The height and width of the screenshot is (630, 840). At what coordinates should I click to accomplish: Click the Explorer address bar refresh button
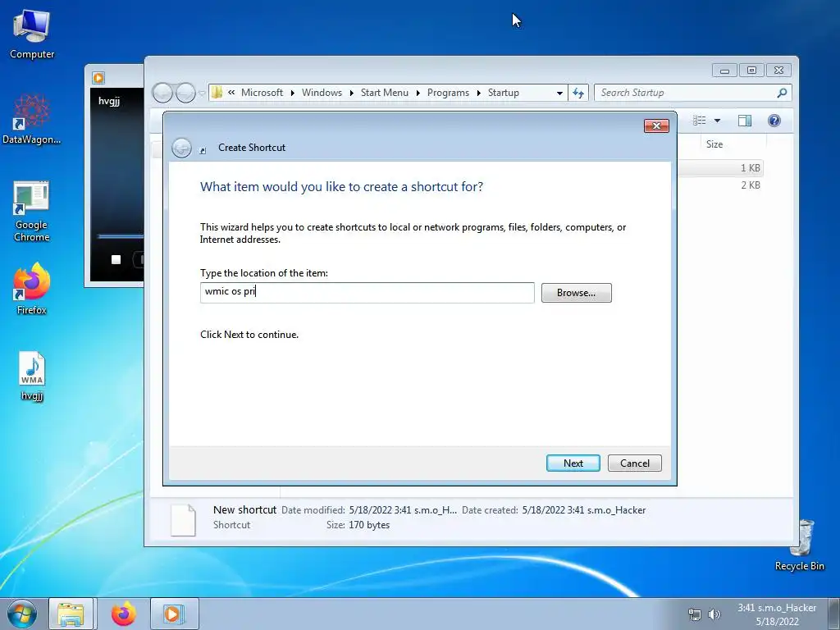pos(578,93)
